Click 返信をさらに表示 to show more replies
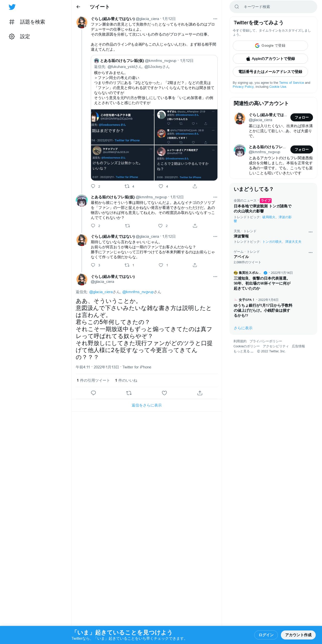Viewport: 322px width, 644px height. 147,405
